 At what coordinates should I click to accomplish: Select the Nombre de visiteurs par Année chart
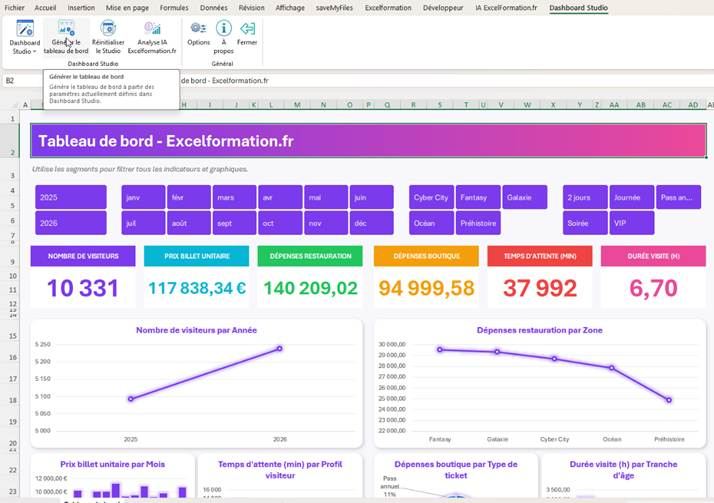coord(197,384)
